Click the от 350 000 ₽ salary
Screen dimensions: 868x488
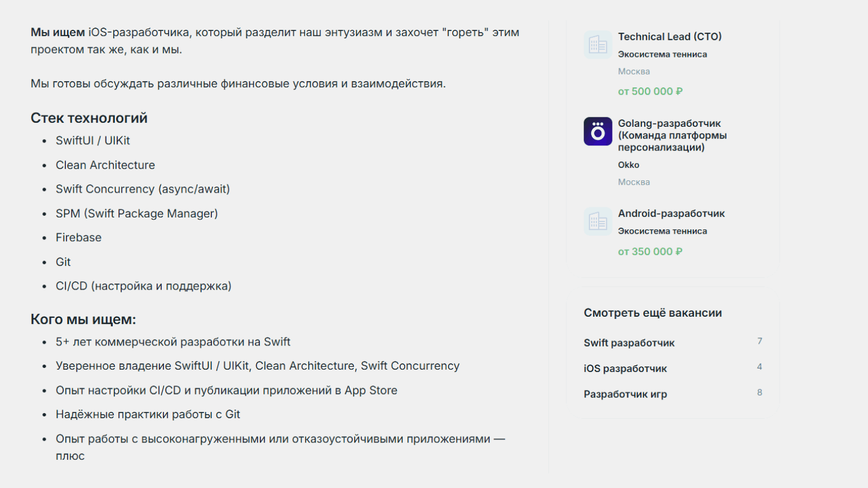coord(650,252)
